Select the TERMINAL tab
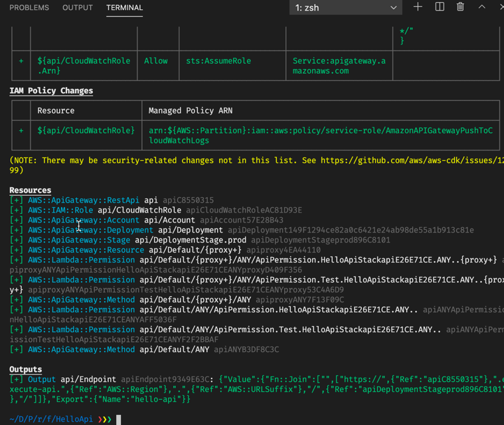The image size is (504, 425). click(124, 7)
